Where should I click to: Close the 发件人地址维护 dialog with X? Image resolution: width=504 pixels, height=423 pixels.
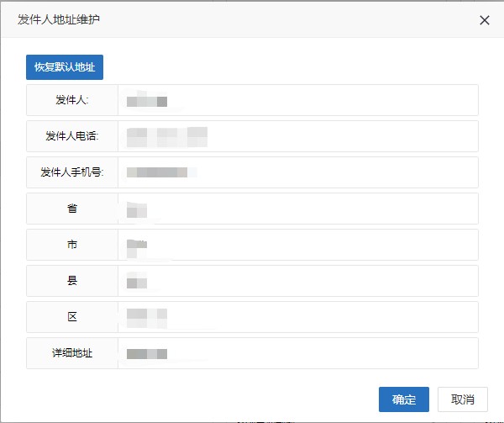[x=484, y=20]
